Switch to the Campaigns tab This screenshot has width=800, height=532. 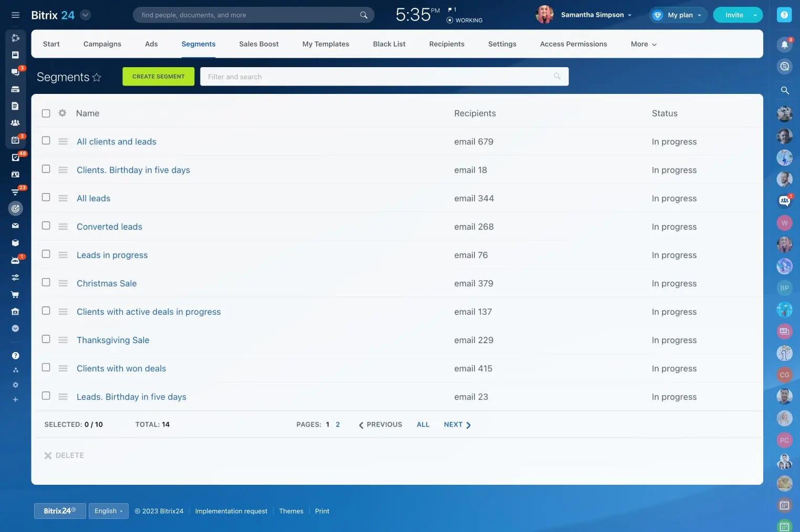coord(102,44)
